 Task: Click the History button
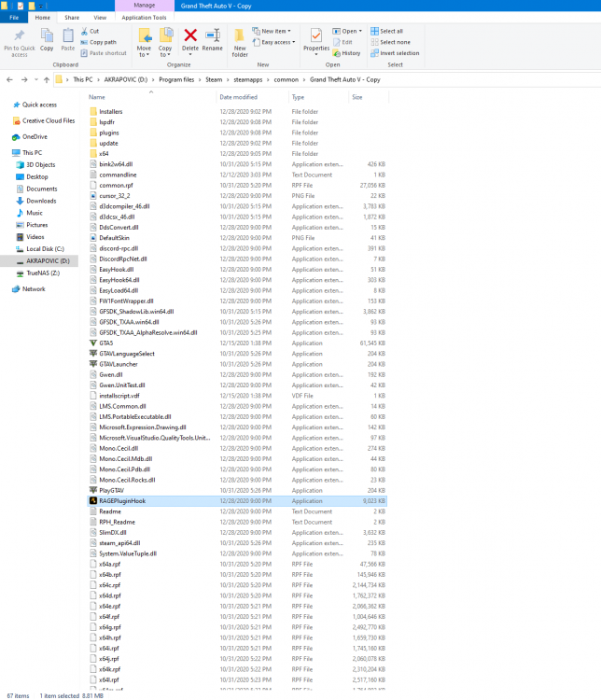pyautogui.click(x=346, y=53)
